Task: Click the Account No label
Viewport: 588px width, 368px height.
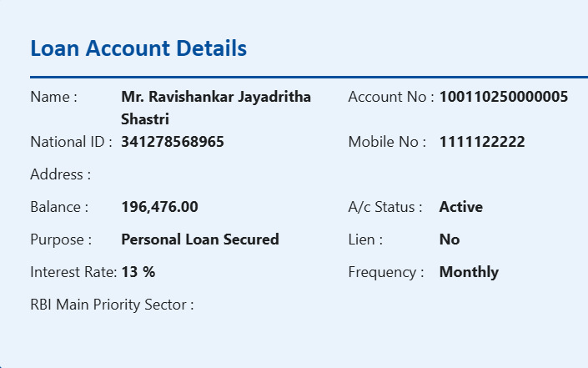Action: 390,97
